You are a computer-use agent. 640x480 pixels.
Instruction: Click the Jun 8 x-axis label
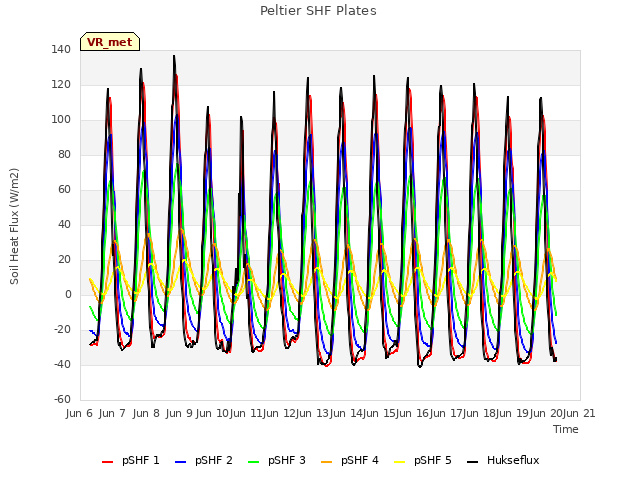coord(146,414)
